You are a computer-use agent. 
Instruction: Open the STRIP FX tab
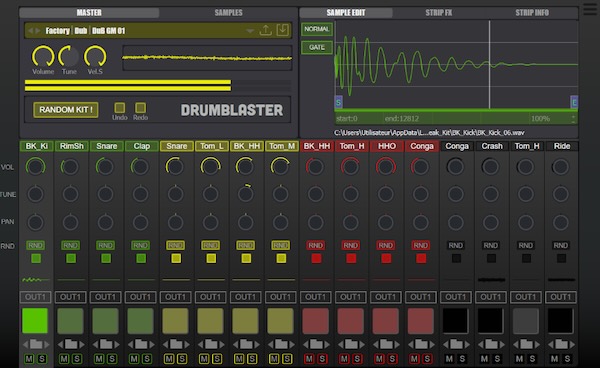coord(439,13)
